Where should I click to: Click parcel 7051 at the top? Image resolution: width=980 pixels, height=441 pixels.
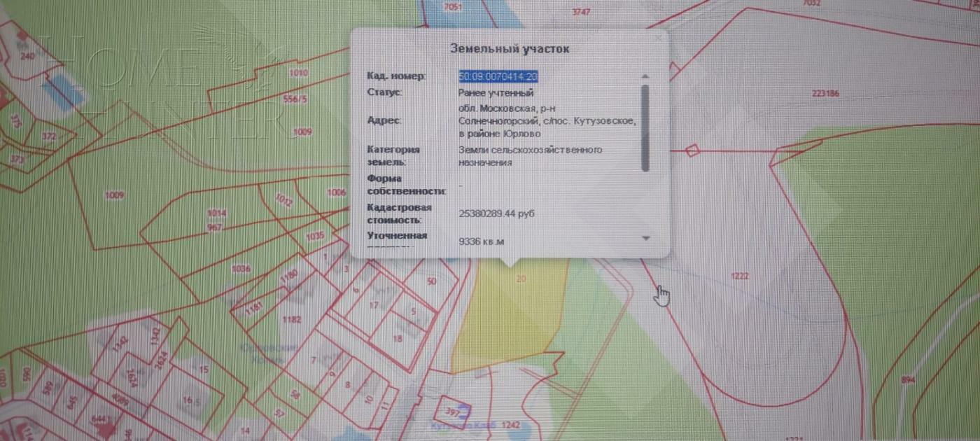[453, 5]
